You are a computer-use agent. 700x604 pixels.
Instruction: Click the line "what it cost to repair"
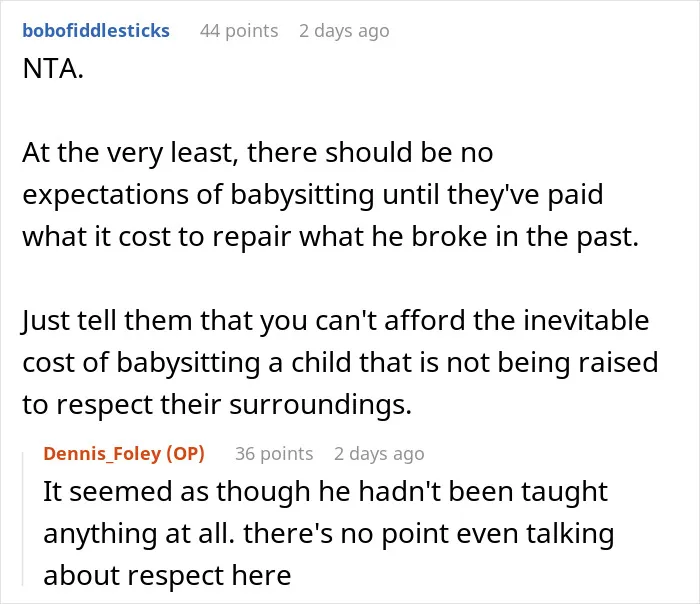click(331, 236)
